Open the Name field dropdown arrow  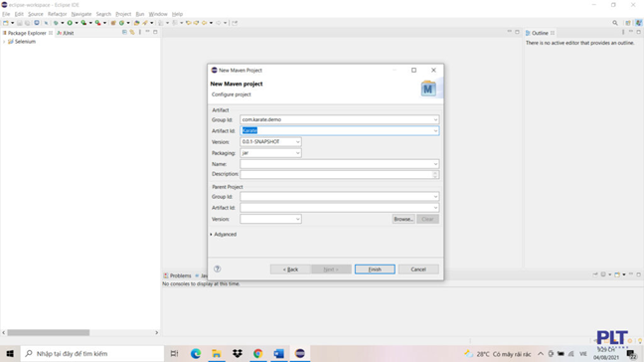point(435,164)
